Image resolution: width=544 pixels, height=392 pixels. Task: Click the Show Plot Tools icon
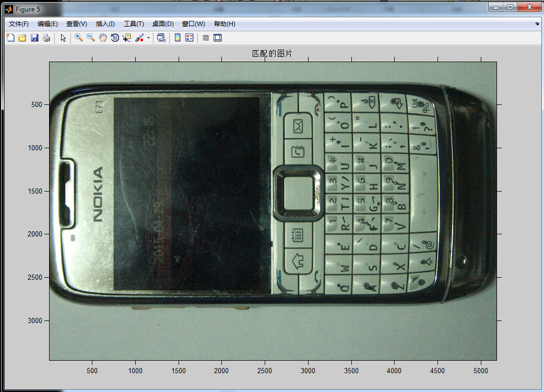(218, 38)
